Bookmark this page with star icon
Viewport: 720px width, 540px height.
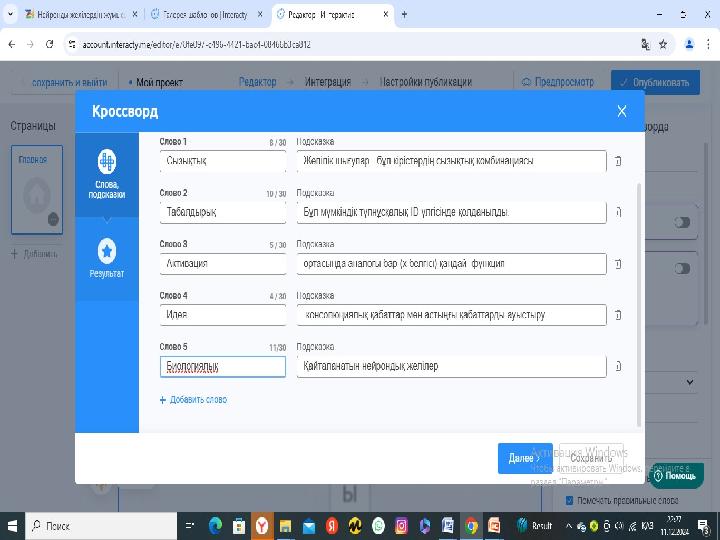663,45
